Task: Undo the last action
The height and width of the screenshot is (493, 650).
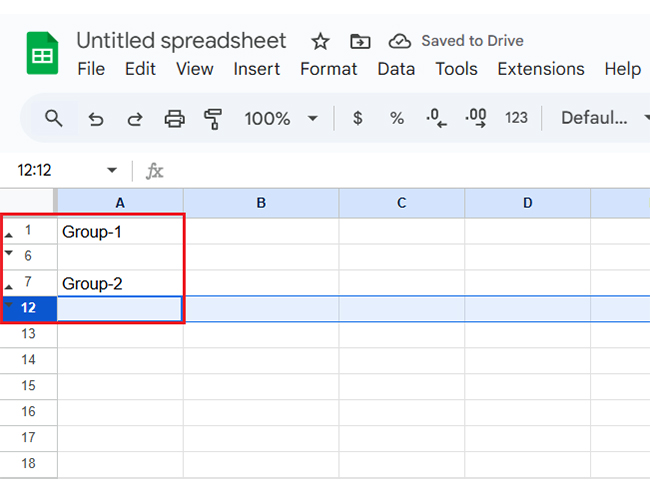Action: [96, 119]
